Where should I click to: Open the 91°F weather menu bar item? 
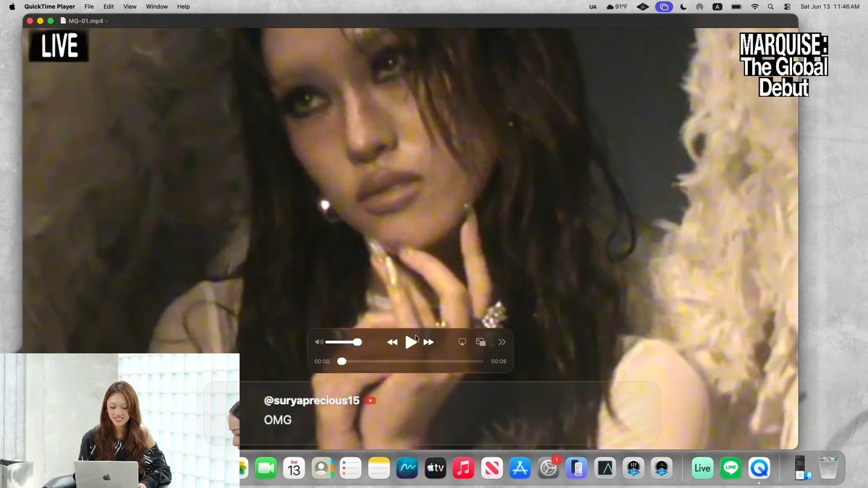point(617,7)
